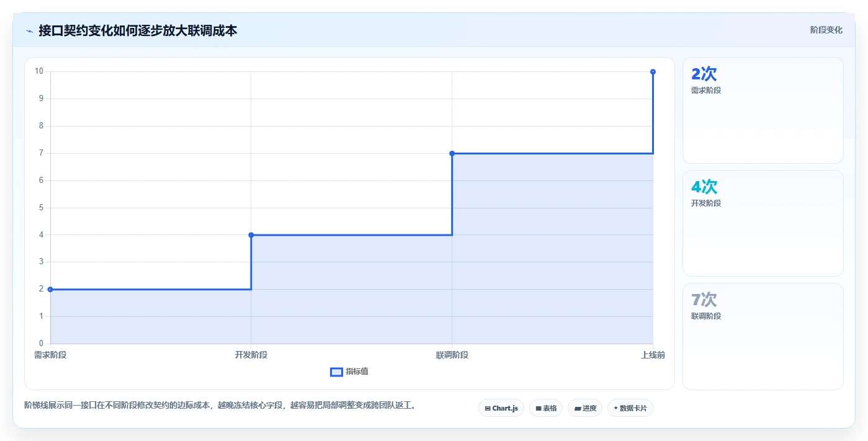Click the lightning icon beside the title
The image size is (868, 441).
click(29, 30)
